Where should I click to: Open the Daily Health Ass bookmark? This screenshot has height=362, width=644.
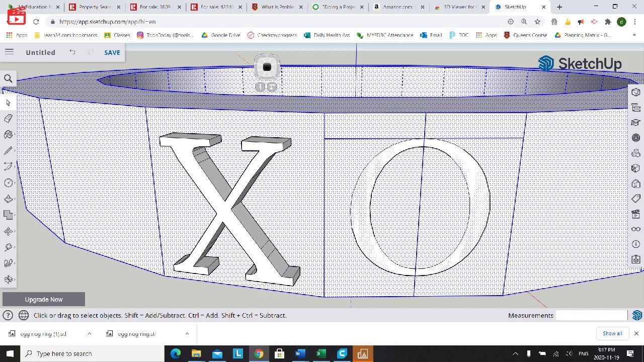tap(327, 35)
